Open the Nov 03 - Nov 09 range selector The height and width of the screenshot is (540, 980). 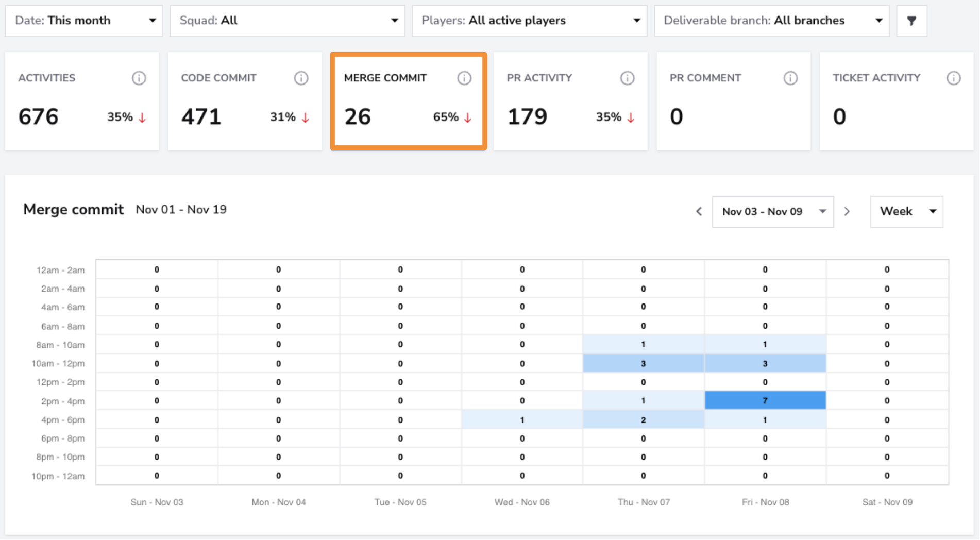pos(773,212)
